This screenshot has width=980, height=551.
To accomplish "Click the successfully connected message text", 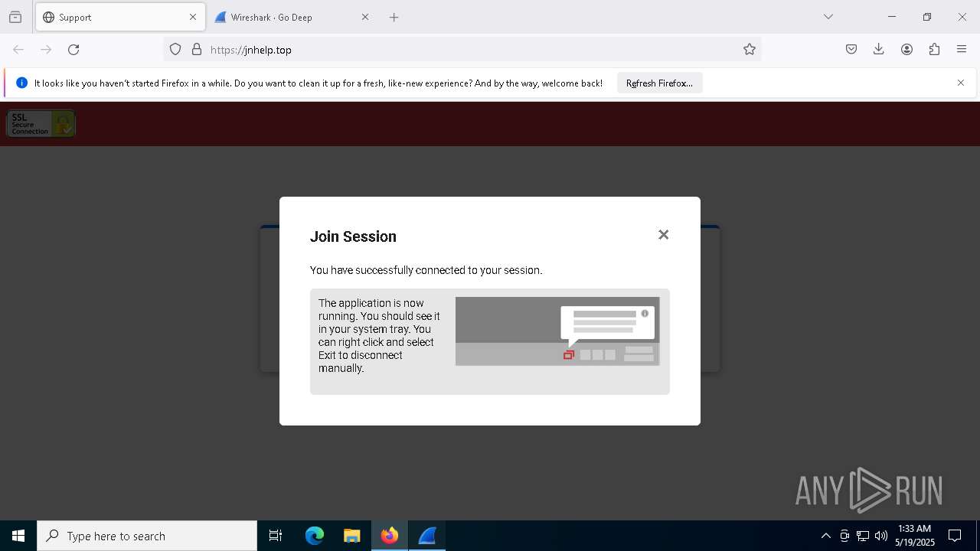I will (426, 270).
